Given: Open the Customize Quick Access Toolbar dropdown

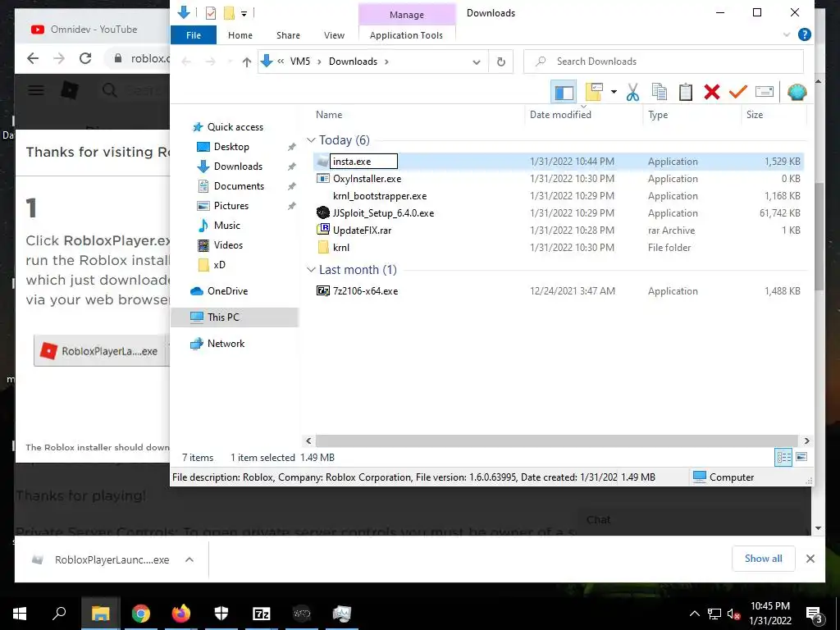Looking at the screenshot, I should [244, 13].
